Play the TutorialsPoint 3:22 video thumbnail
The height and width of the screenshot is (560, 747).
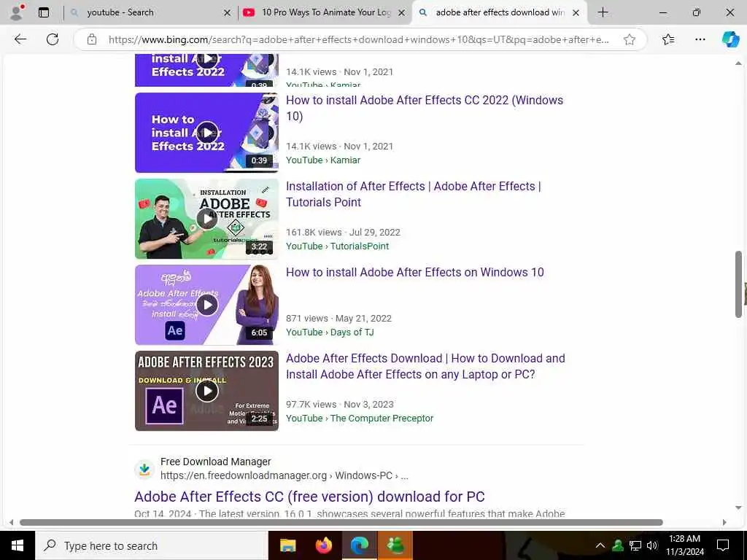pyautogui.click(x=206, y=219)
